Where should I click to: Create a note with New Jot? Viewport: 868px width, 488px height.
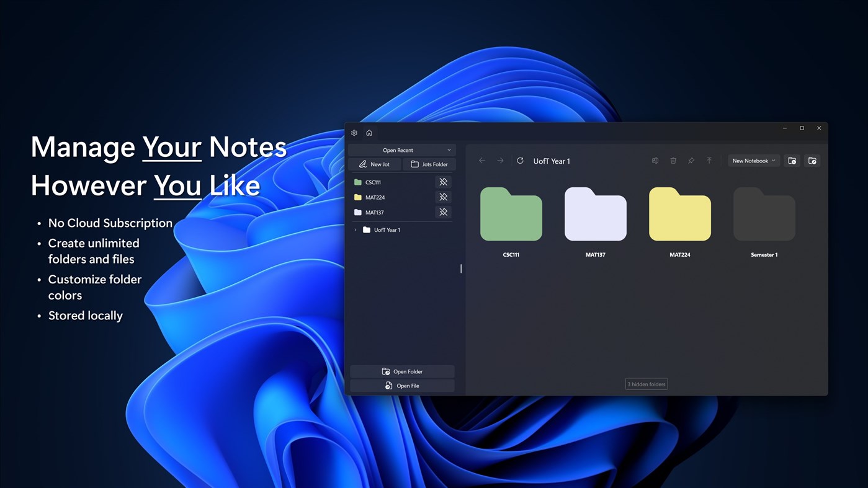click(x=374, y=164)
